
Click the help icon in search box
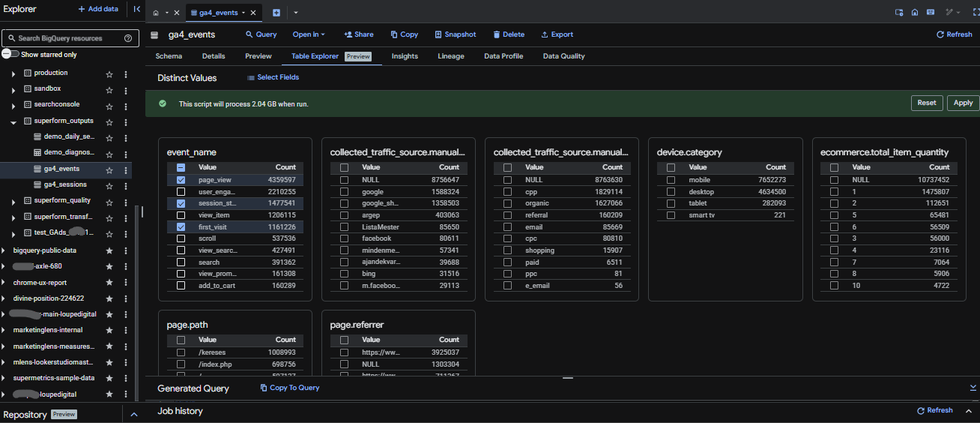point(128,38)
